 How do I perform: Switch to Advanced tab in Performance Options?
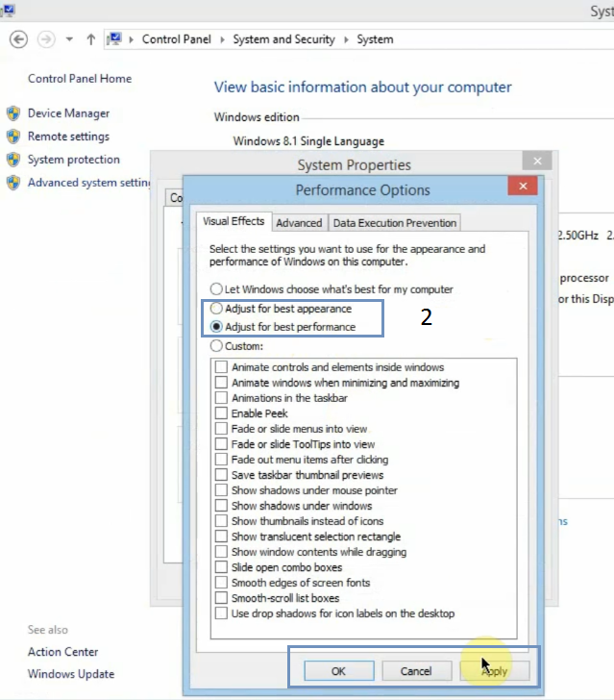click(299, 223)
